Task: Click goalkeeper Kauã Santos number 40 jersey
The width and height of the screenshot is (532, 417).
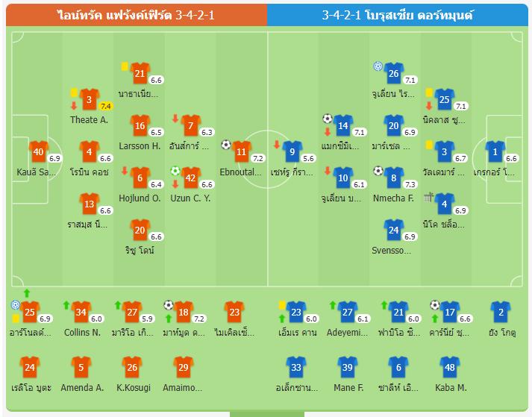Action: (x=39, y=152)
